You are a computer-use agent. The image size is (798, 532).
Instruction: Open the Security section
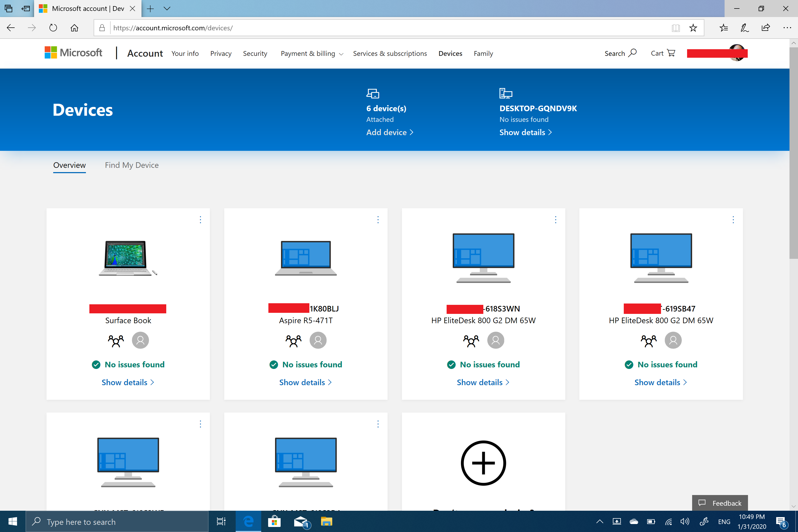tap(255, 54)
